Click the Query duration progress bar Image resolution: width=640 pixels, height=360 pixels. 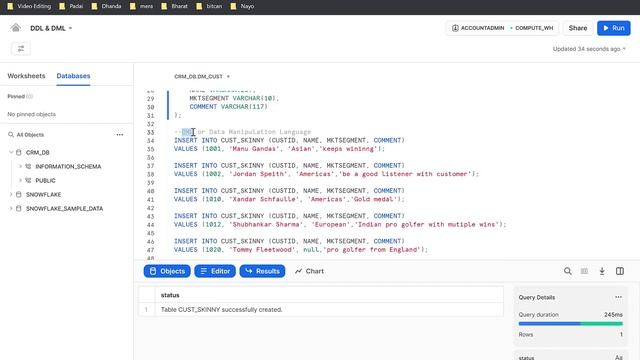pos(570,324)
